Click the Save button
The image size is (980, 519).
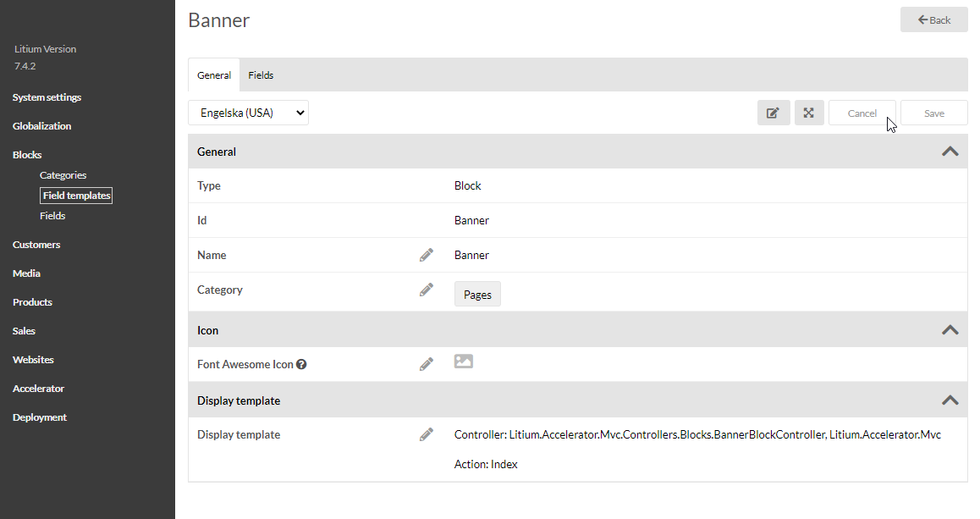[x=933, y=113]
